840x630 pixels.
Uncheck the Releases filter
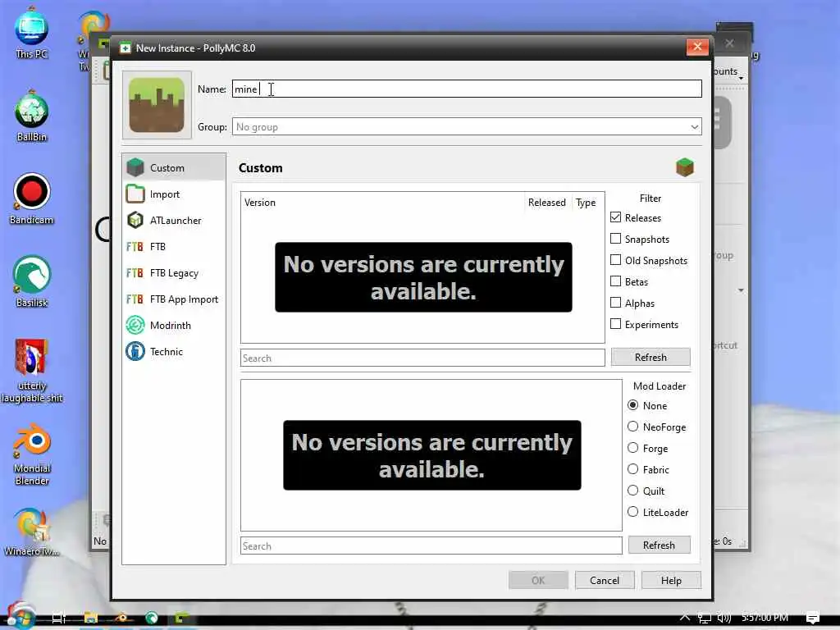616,217
